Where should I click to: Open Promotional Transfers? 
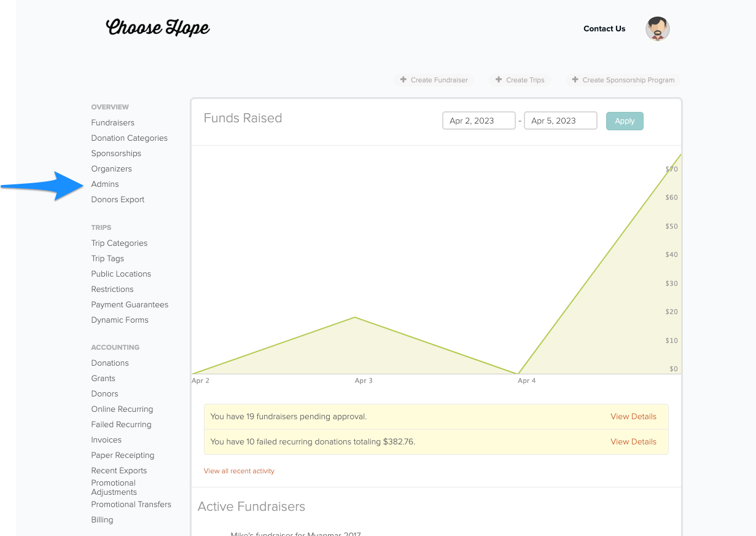(131, 505)
